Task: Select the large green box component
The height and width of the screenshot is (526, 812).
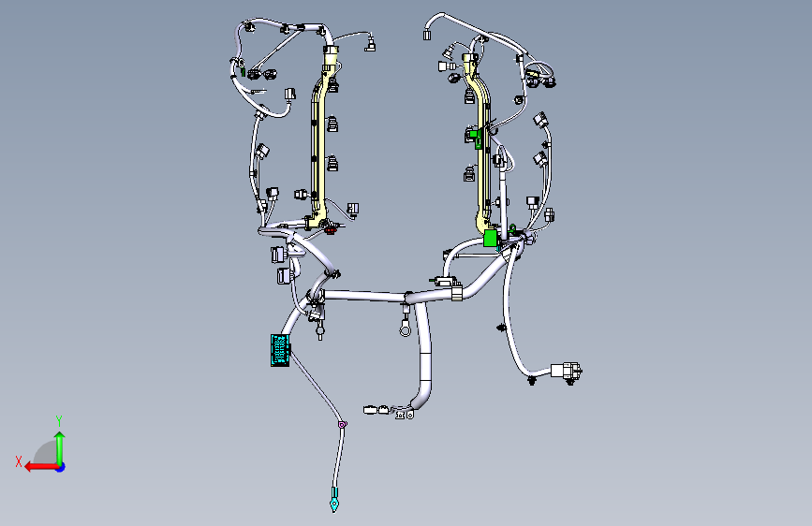Action: coord(491,238)
